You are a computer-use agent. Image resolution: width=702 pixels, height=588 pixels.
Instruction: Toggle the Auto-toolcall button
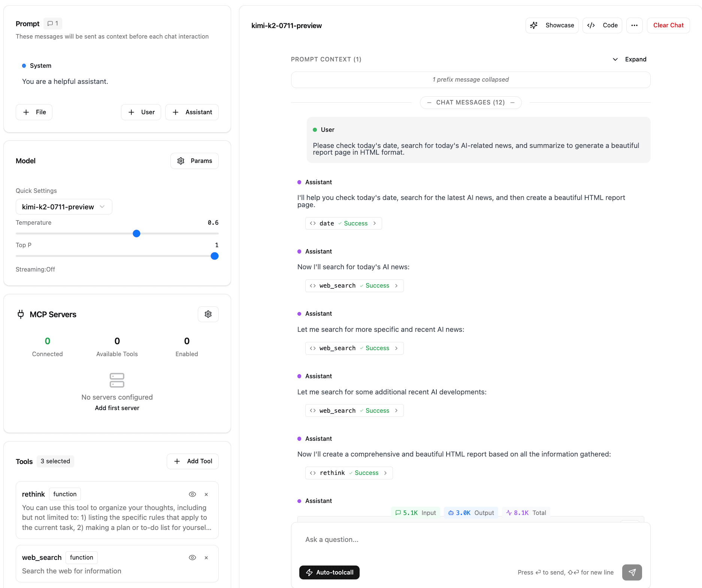click(329, 572)
